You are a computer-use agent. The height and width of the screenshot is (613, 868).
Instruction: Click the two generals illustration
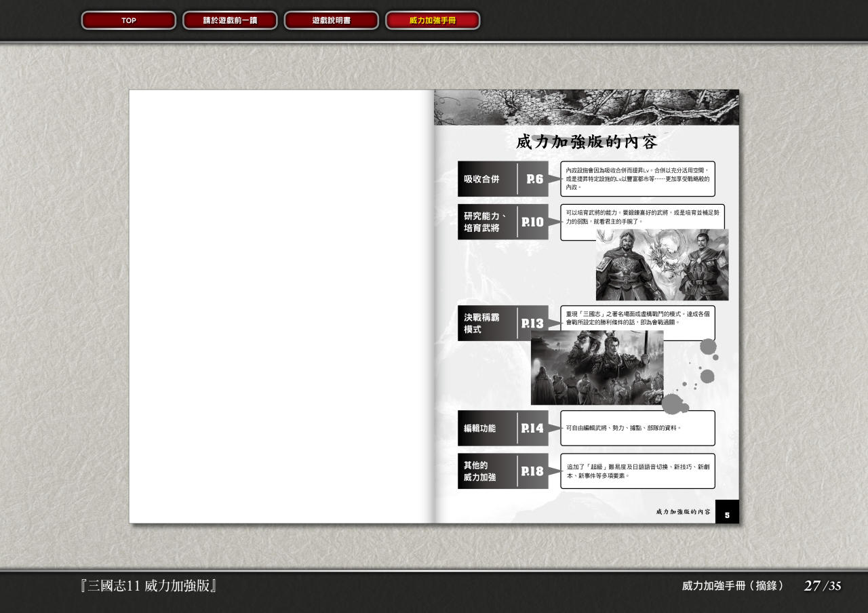(x=663, y=264)
